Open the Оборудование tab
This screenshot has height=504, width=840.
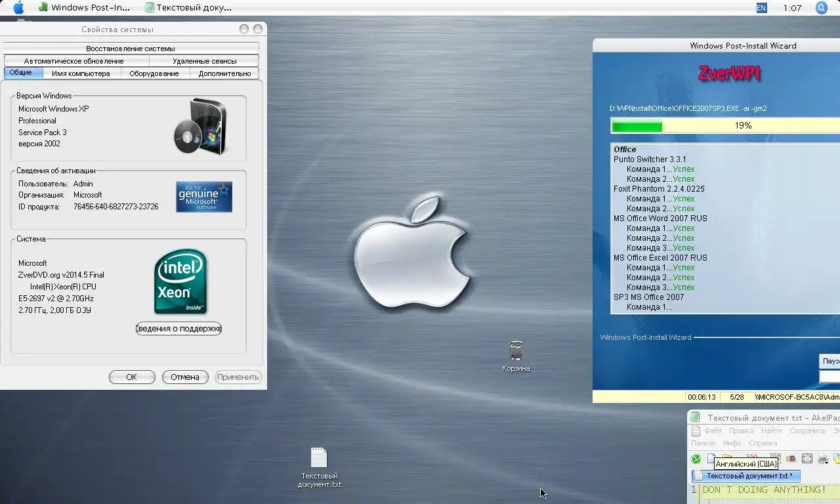coord(154,73)
